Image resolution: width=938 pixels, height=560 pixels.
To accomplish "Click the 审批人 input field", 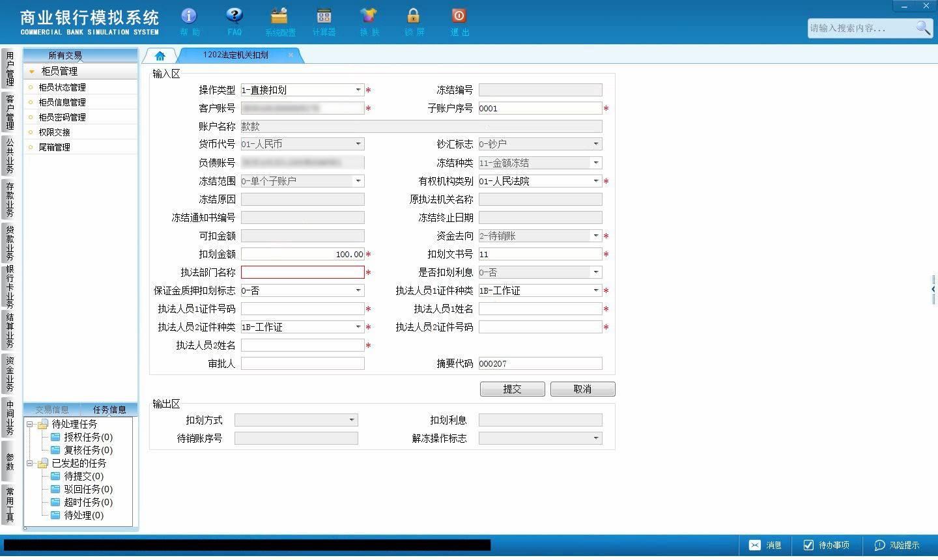I will pyautogui.click(x=303, y=363).
